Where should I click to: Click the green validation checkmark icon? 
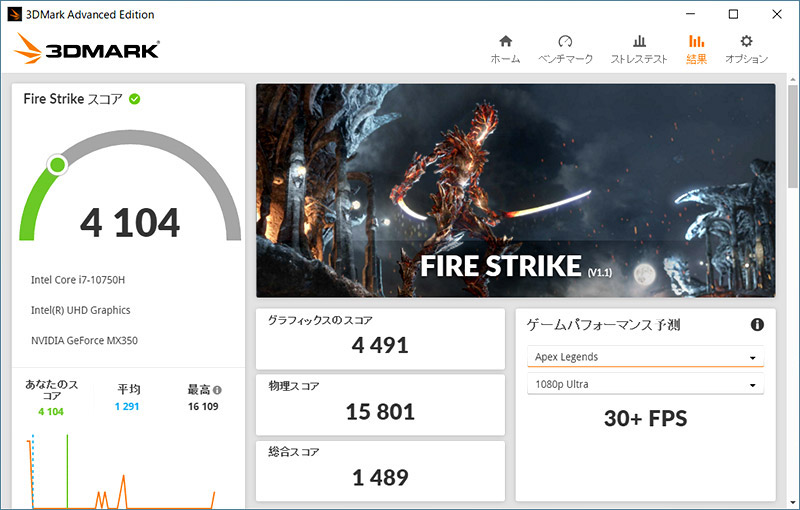tap(135, 99)
